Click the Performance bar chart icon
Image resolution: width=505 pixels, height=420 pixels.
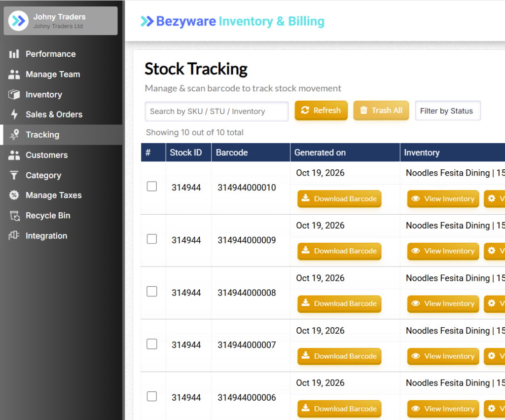point(14,54)
